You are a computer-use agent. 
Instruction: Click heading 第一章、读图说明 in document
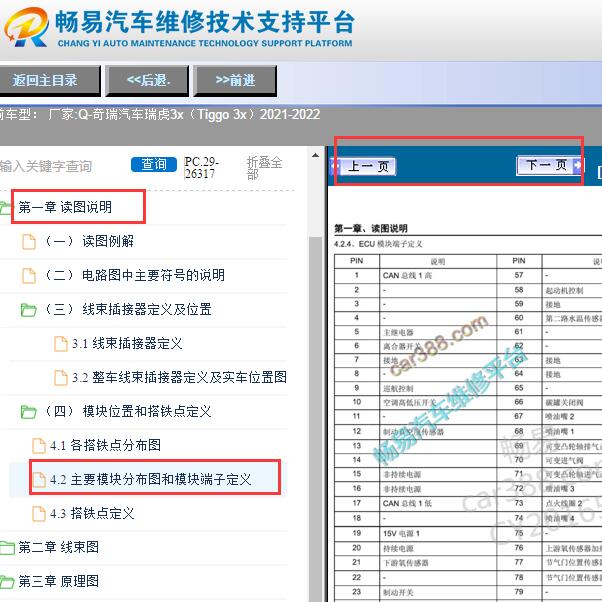coord(370,228)
